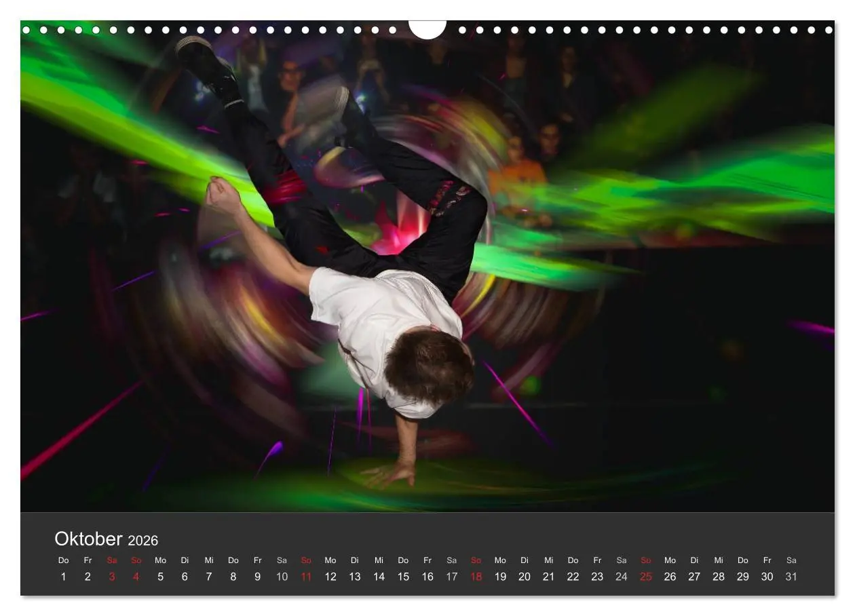Click the year "2026"
855x616 pixels.
(142, 541)
